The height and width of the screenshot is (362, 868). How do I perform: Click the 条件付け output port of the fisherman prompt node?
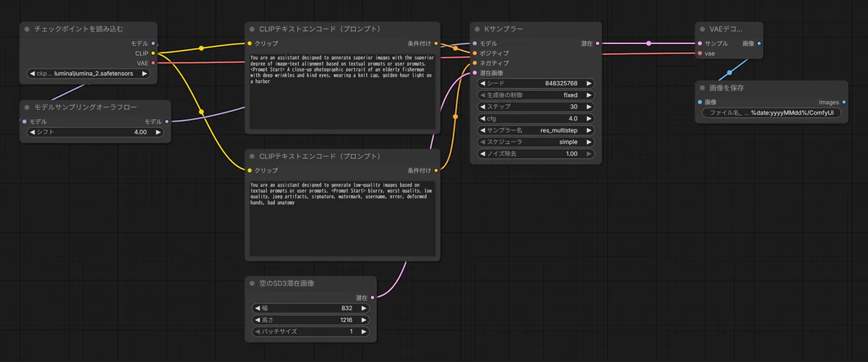click(436, 43)
